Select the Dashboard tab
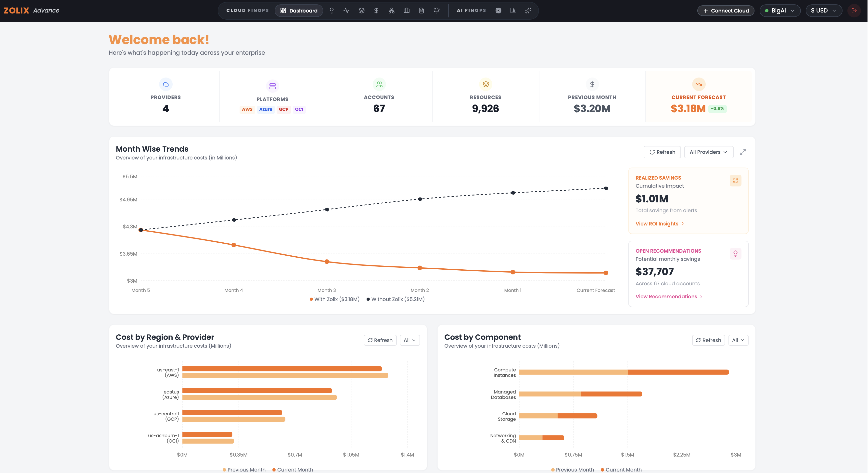This screenshot has height=473, width=868. point(299,11)
